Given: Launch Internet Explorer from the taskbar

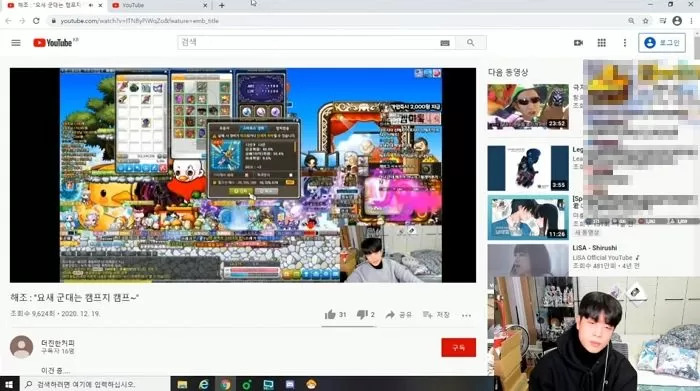Looking at the screenshot, I should point(204,384).
